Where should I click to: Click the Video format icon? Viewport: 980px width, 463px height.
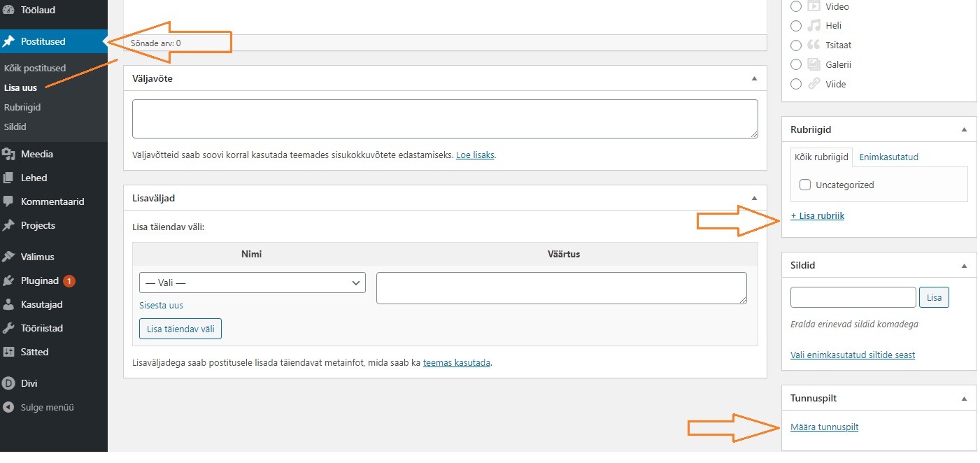(814, 6)
